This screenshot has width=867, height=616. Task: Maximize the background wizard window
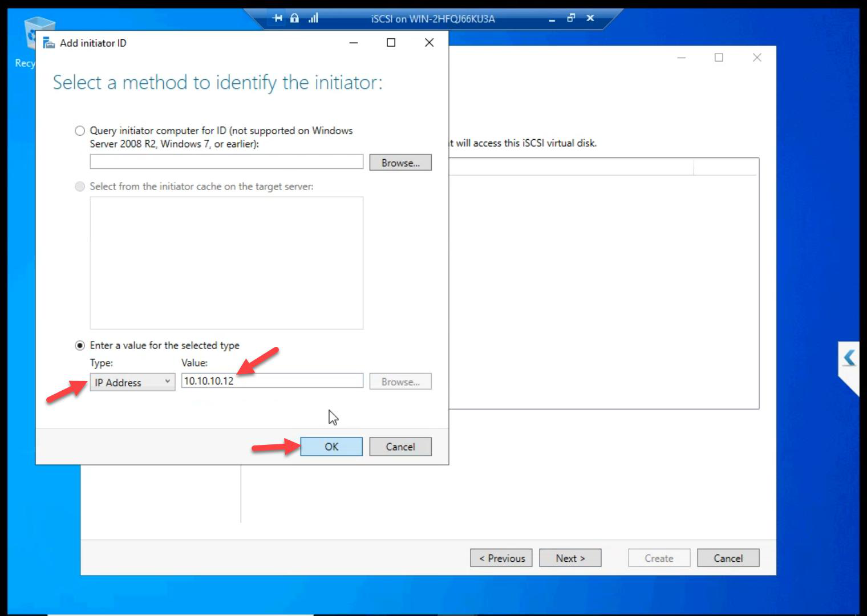(x=719, y=58)
